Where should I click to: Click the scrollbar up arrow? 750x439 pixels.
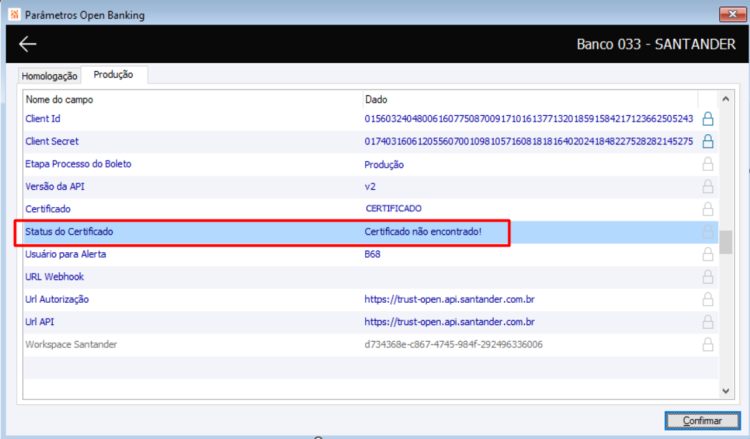pyautogui.click(x=726, y=99)
